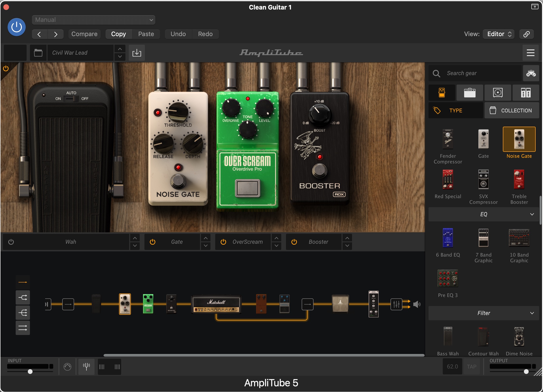This screenshot has height=392, width=543.
Task: Open the preset browser folder icon
Action: [x=38, y=53]
